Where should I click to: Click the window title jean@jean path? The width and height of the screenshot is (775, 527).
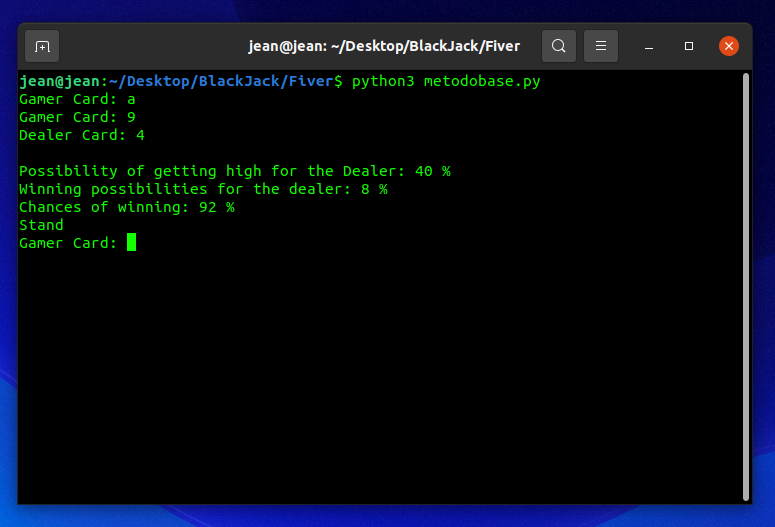384,46
